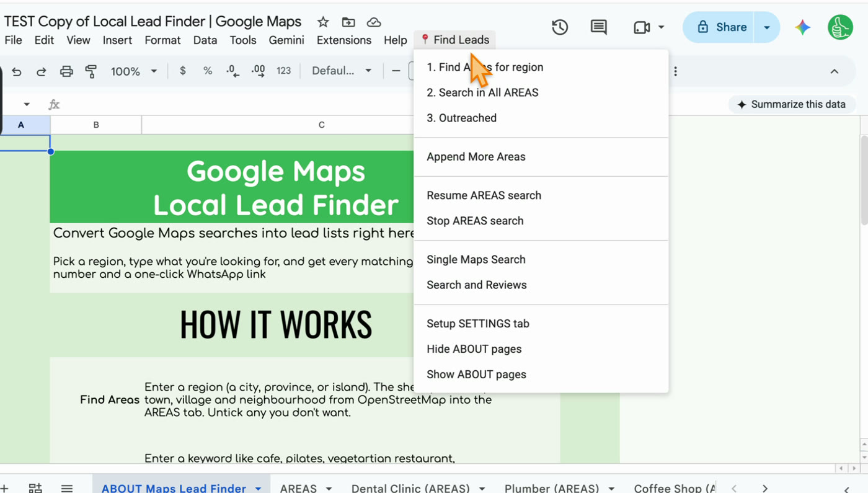Activate the paint format tool
This screenshot has height=493, width=868.
pyautogui.click(x=91, y=71)
